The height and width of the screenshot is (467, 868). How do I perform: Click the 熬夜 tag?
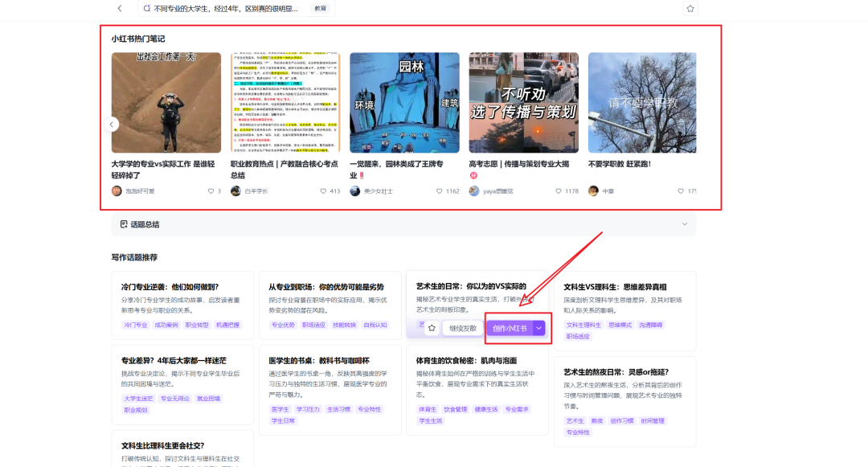coord(596,420)
